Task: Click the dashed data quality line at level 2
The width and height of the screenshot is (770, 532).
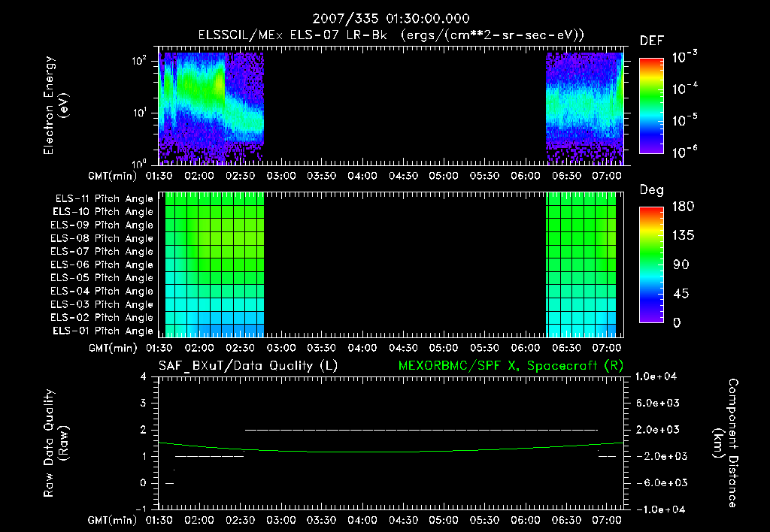Action: coord(421,430)
